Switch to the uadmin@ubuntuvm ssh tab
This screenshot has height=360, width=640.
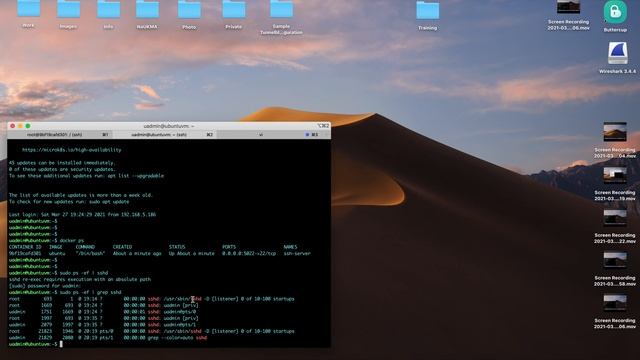point(164,135)
